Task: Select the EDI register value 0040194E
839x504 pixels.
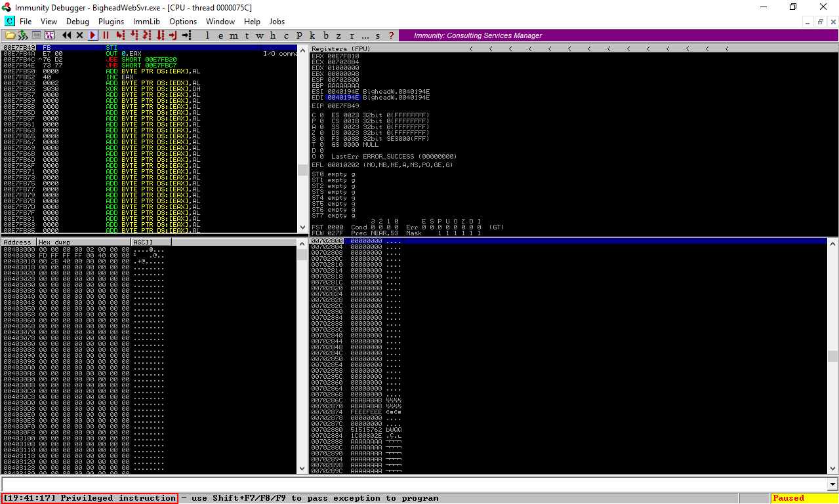Action: (x=343, y=97)
